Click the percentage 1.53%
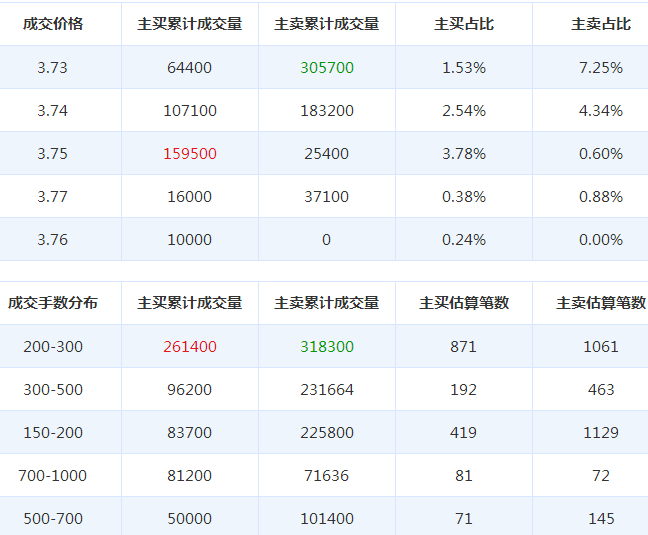 [x=464, y=67]
